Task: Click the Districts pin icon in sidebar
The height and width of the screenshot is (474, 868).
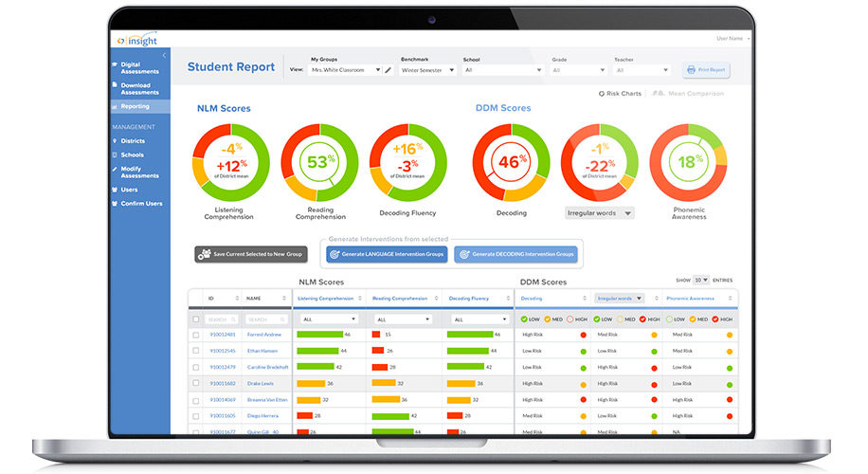Action: [115, 141]
